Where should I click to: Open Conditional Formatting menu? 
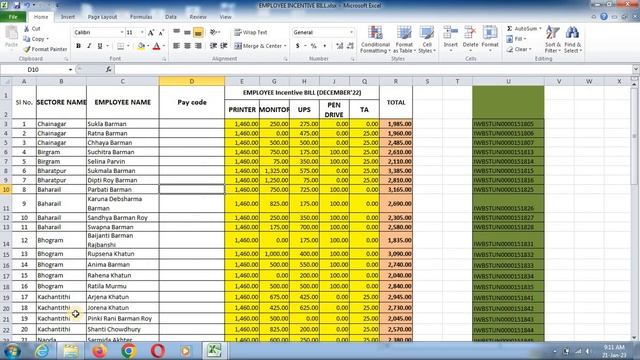point(375,39)
